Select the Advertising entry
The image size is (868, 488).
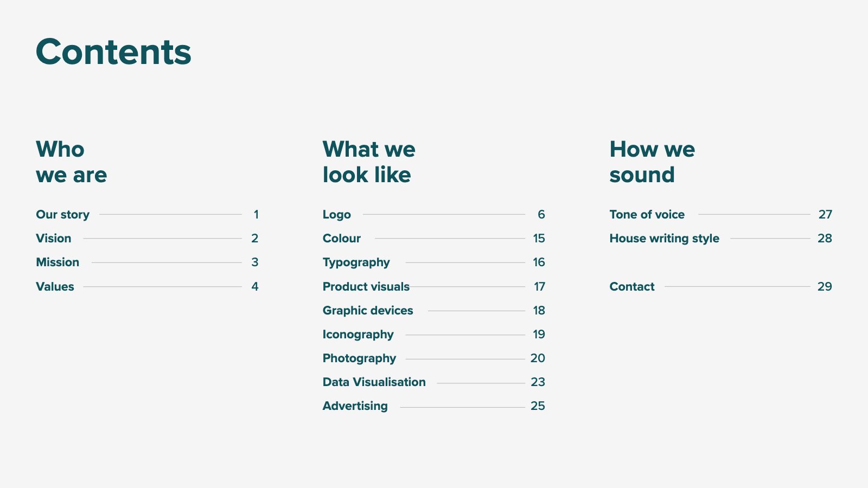[434, 406]
